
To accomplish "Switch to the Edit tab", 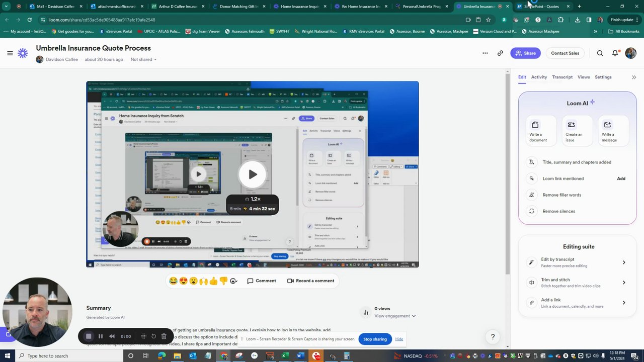I will (522, 77).
